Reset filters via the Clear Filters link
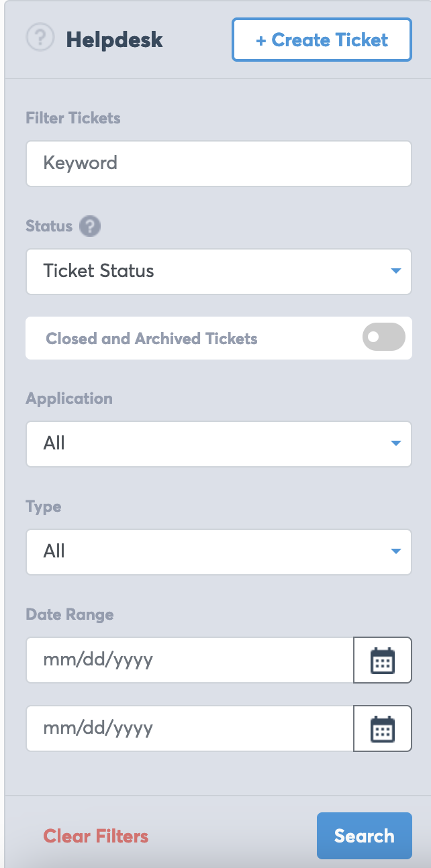431x868 pixels. coord(96,836)
